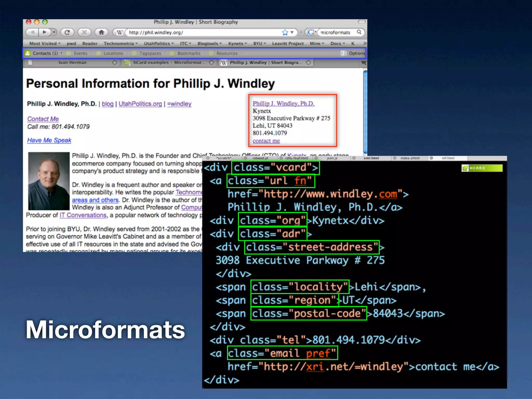Viewport: 532px width, 399px height.
Task: Open the Most Visited bookmarks folder
Action: pyautogui.click(x=45, y=43)
